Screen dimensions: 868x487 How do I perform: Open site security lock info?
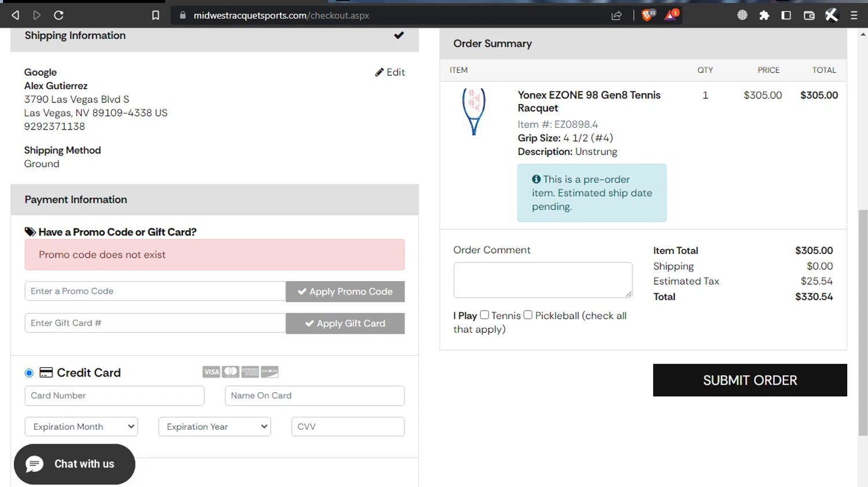[x=183, y=15]
